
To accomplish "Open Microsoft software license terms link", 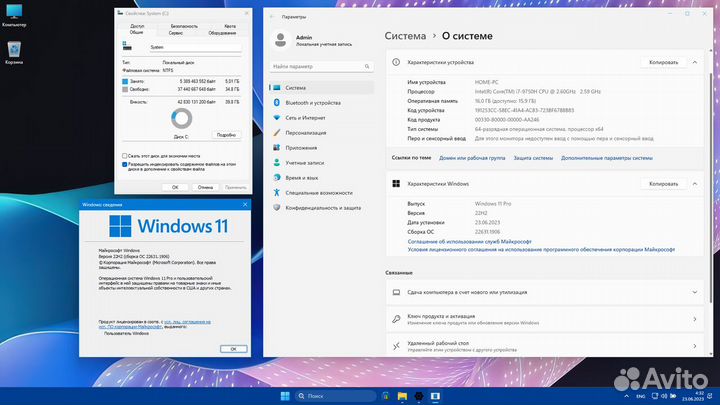I will pos(541,250).
